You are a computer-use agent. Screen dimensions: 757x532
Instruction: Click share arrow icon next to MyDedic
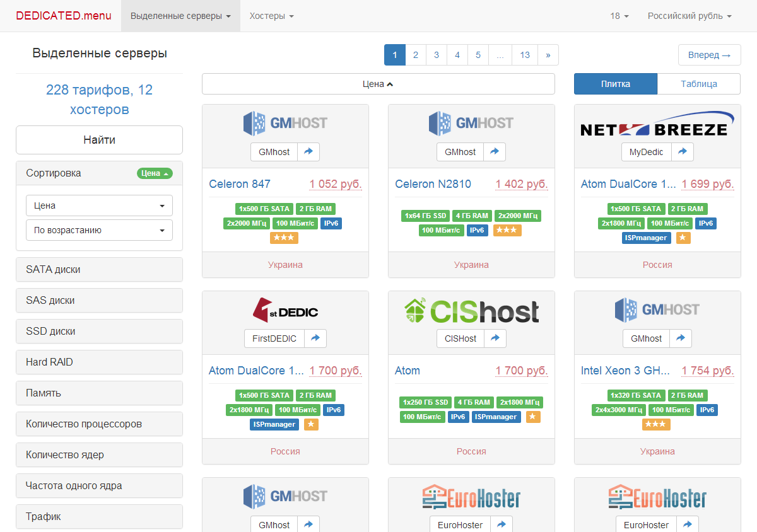click(682, 152)
